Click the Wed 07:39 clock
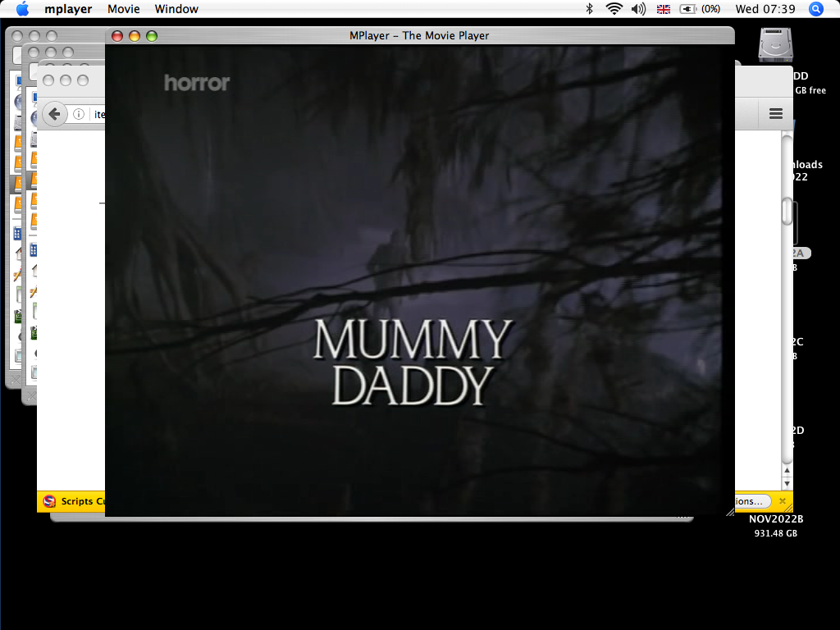 tap(765, 9)
